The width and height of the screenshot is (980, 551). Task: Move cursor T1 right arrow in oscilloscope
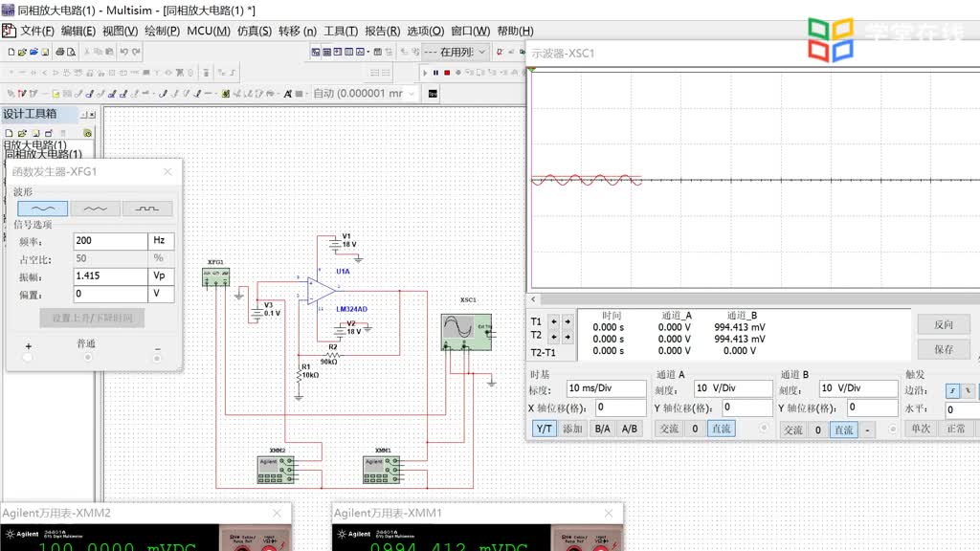pos(568,321)
